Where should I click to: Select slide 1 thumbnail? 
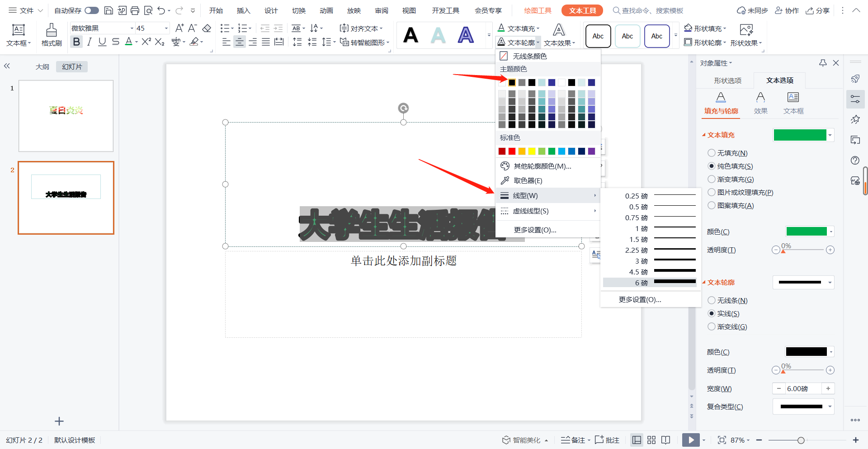66,116
